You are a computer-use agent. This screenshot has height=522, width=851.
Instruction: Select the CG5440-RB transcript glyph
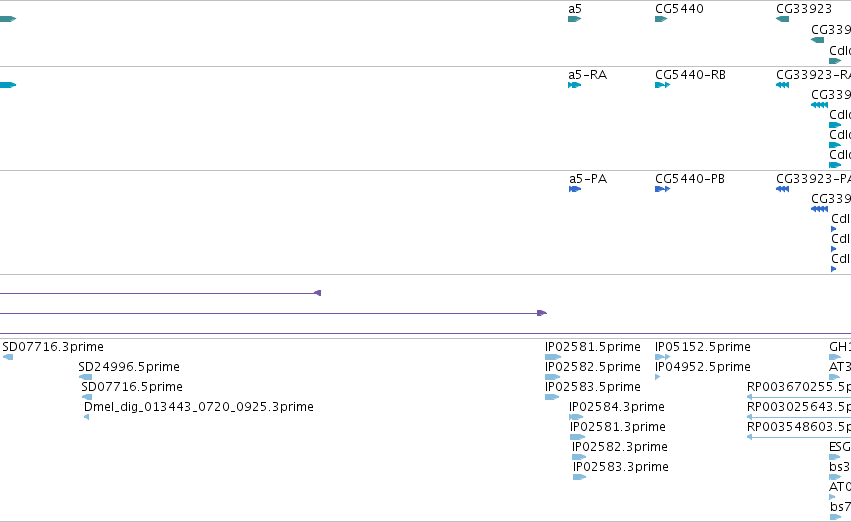[663, 85]
